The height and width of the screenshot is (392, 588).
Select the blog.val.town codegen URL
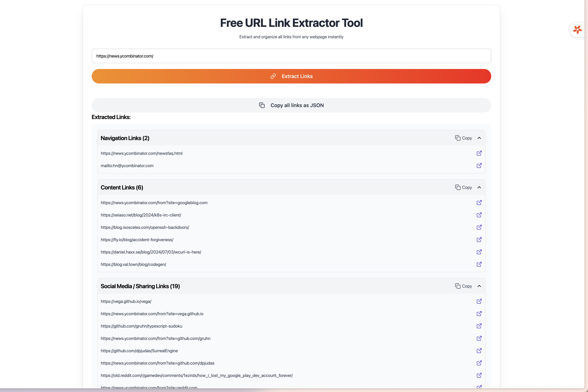click(133, 264)
